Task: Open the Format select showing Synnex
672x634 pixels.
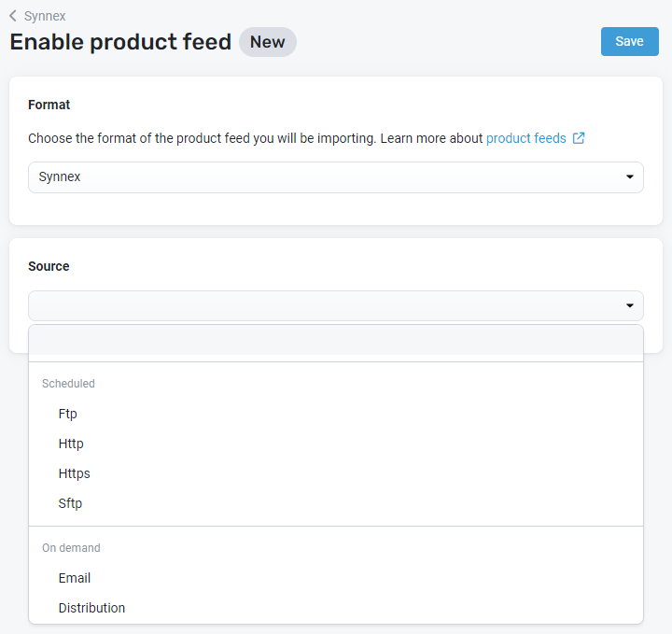Action: pyautogui.click(x=336, y=177)
